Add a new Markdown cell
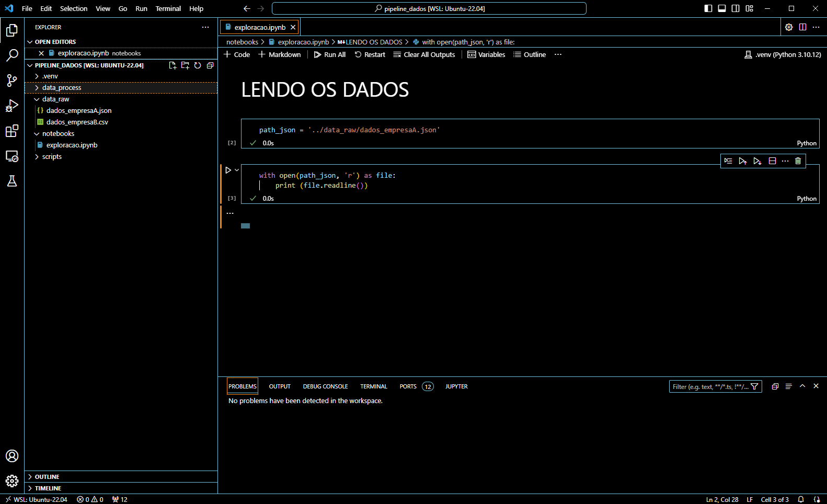The width and height of the screenshot is (827, 504). pos(280,54)
